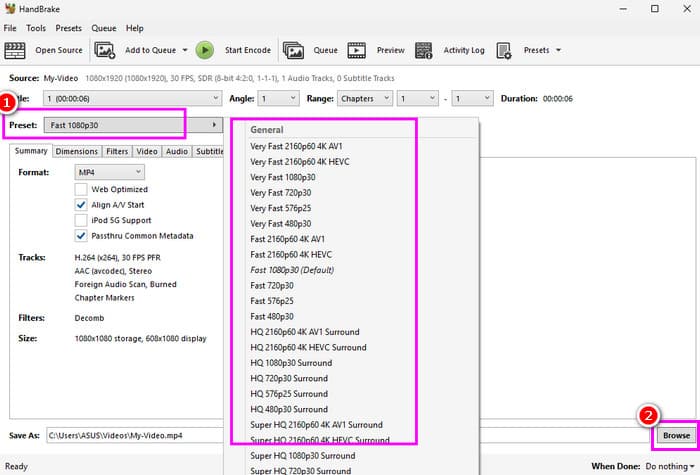Select HQ 576p25 Surround preset

click(x=289, y=394)
